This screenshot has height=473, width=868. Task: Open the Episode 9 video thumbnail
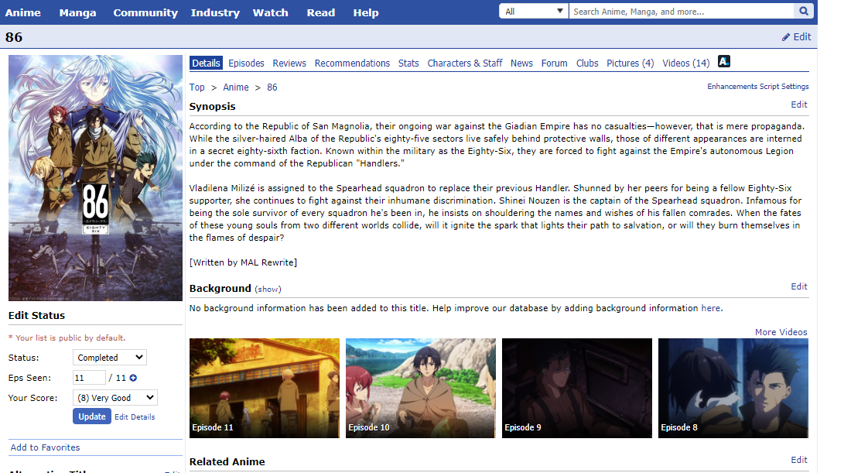pos(577,389)
